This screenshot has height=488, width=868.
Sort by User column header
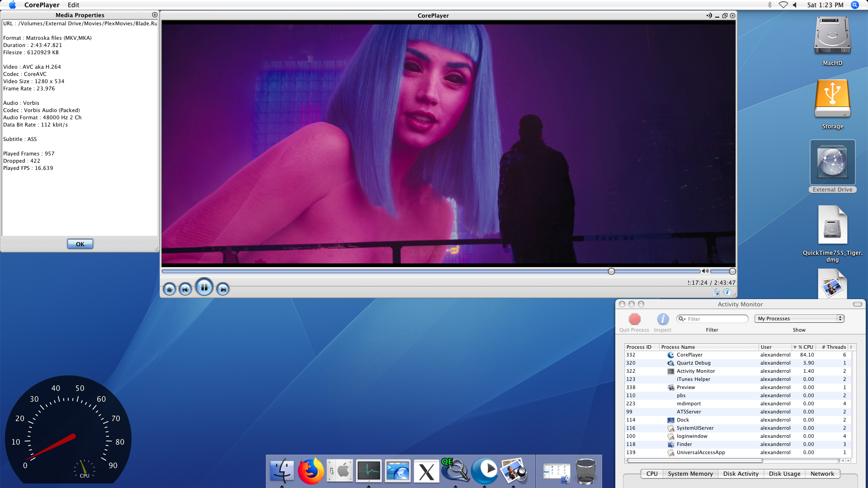(x=775, y=347)
